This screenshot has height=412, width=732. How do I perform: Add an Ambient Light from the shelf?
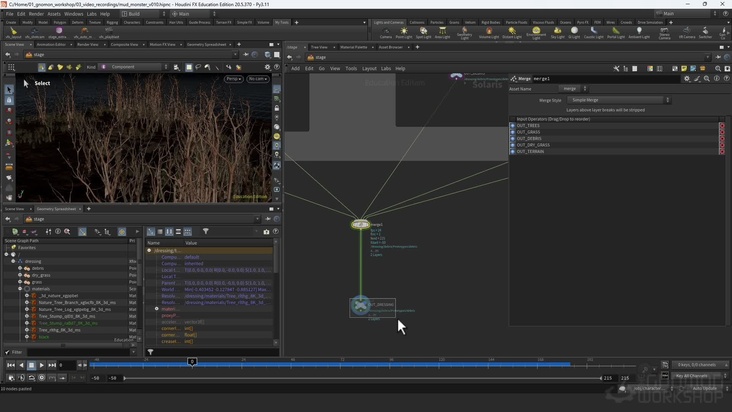[x=639, y=33]
